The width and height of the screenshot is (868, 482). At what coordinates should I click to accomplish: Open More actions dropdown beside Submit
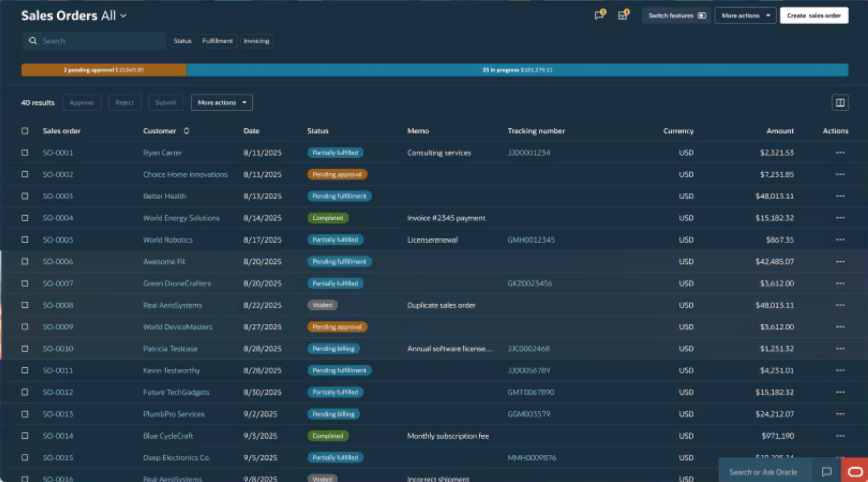coord(222,102)
